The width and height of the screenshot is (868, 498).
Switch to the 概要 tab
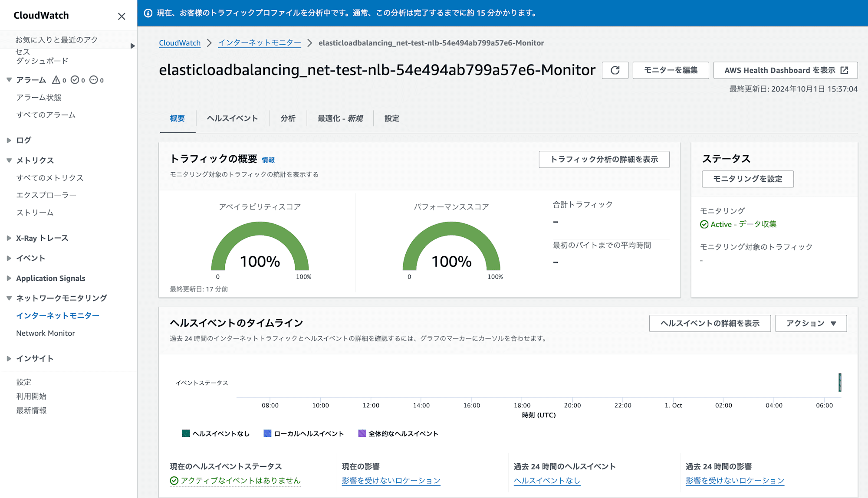pos(177,118)
